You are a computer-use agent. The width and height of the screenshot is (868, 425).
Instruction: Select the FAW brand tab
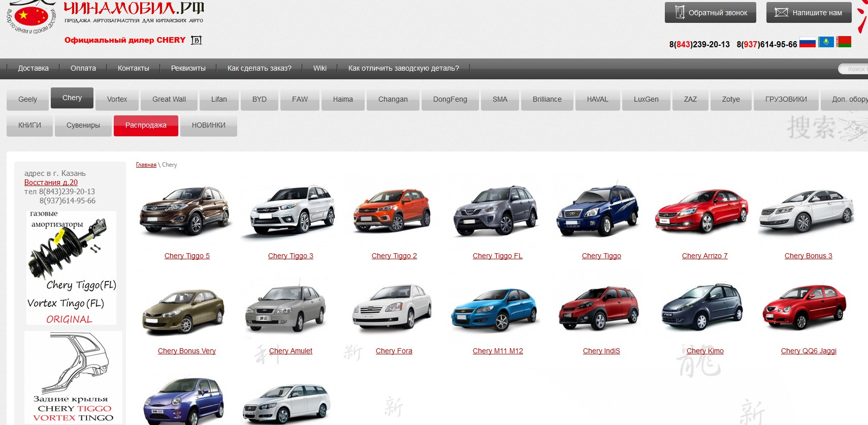300,100
